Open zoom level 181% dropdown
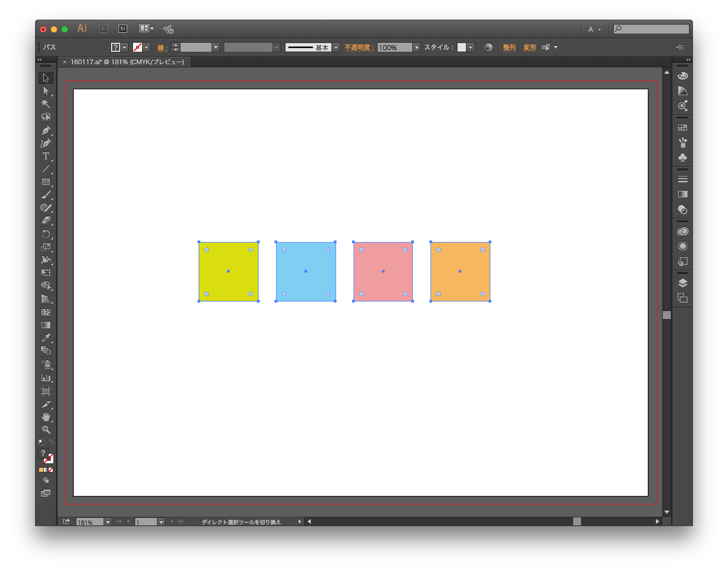The height and width of the screenshot is (574, 728). pyautogui.click(x=107, y=522)
